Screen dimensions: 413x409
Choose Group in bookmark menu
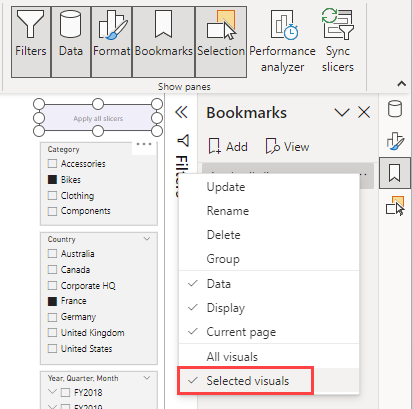[269, 259]
